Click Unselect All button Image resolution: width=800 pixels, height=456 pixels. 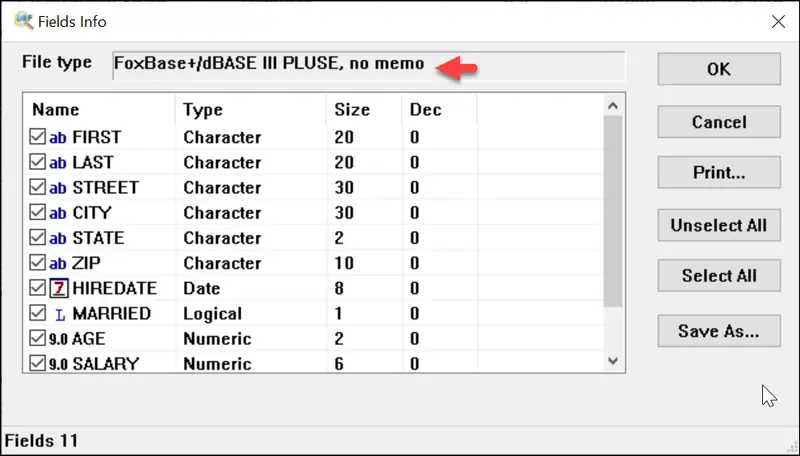click(x=719, y=225)
